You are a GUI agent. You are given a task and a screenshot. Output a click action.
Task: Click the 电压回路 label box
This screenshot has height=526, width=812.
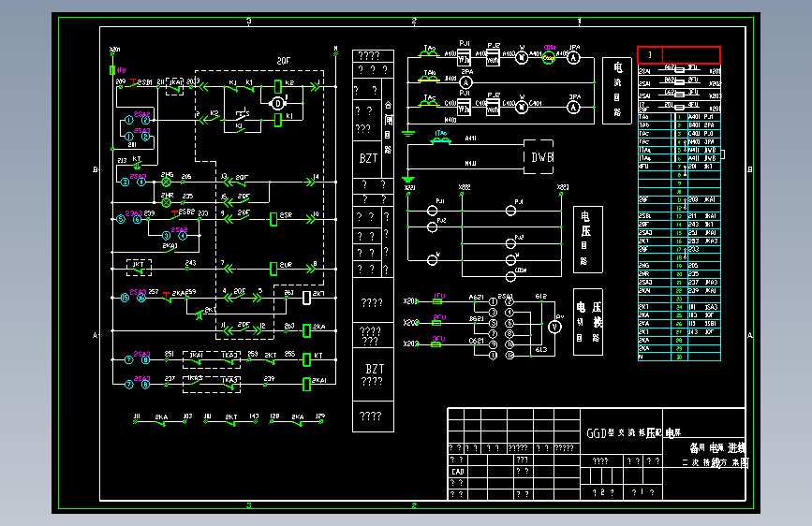click(588, 240)
